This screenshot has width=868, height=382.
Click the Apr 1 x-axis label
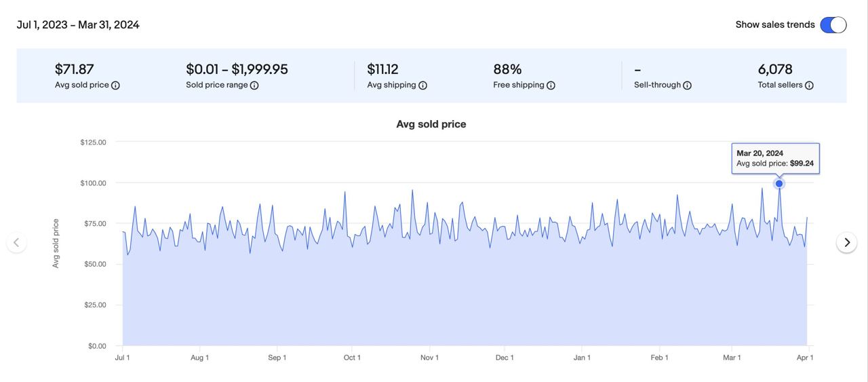coord(805,358)
